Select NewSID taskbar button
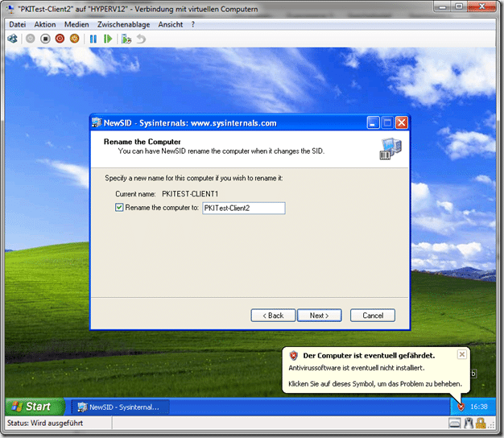Viewport: 504px width, 438px height. pos(120,407)
